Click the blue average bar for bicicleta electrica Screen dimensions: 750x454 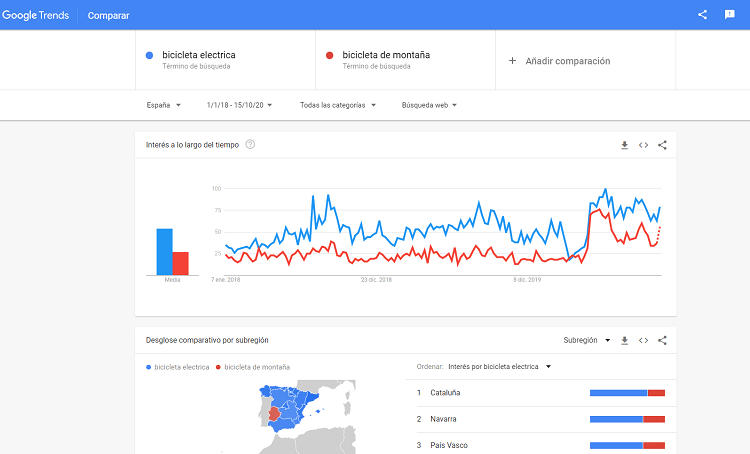tap(165, 252)
